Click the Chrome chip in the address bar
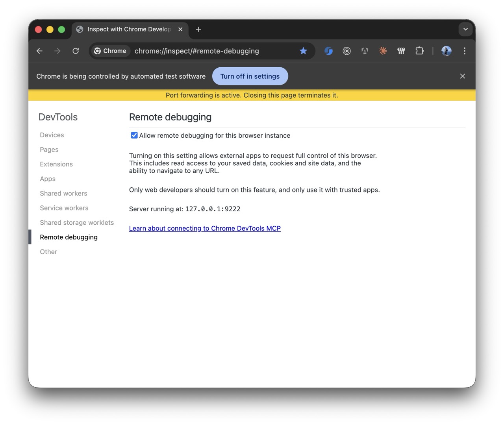 click(110, 51)
